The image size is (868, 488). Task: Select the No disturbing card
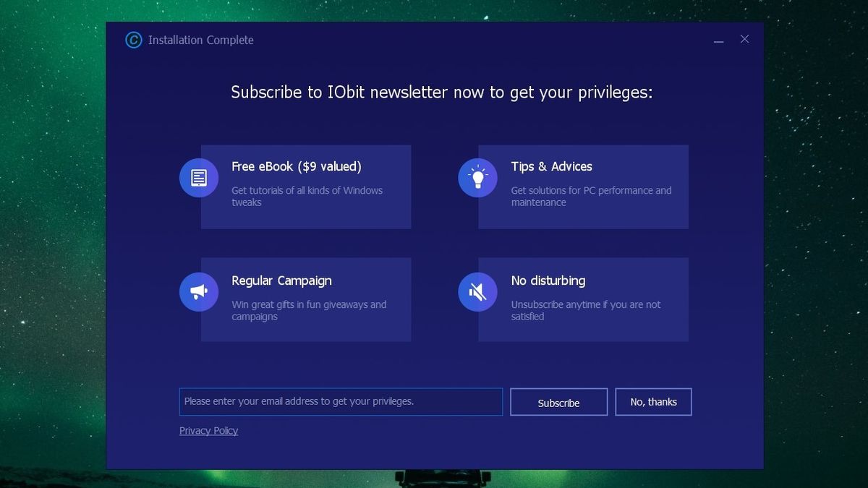coord(583,299)
